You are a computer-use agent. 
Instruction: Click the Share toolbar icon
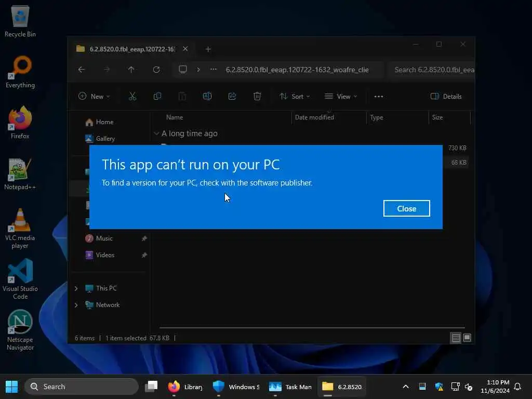pos(232,96)
